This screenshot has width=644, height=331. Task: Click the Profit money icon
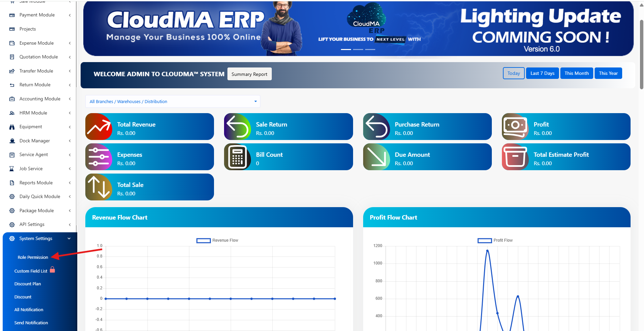[x=515, y=127]
